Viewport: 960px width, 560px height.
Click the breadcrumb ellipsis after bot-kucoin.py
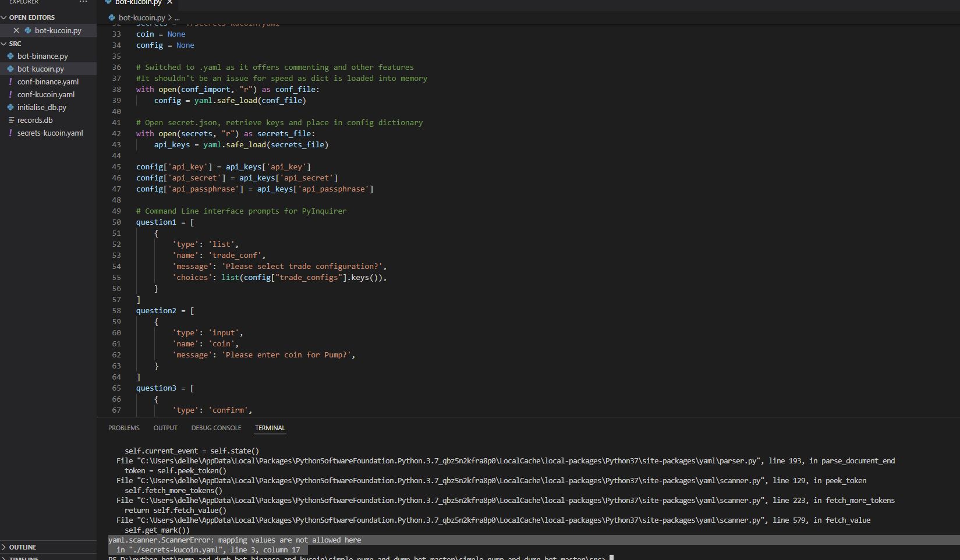tap(177, 17)
